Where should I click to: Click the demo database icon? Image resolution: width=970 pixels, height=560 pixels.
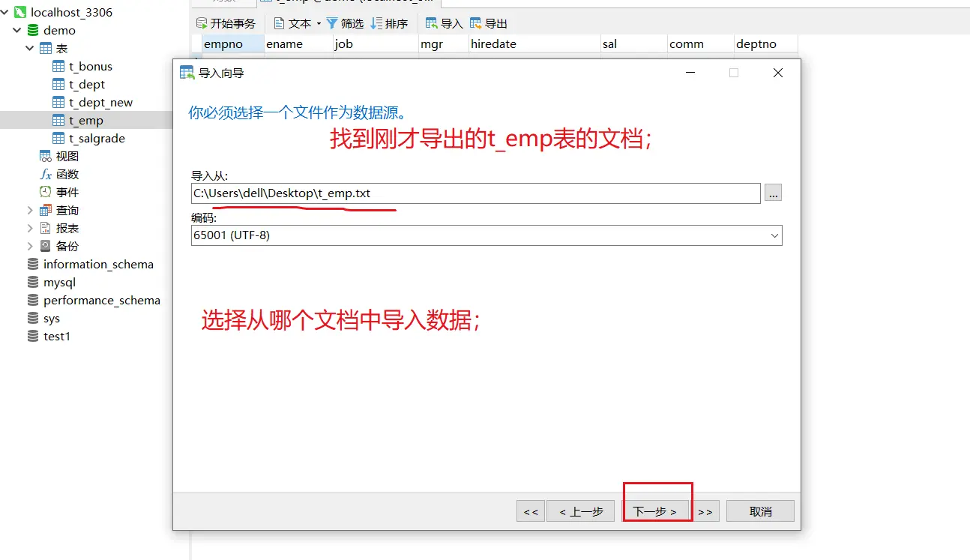click(x=32, y=31)
